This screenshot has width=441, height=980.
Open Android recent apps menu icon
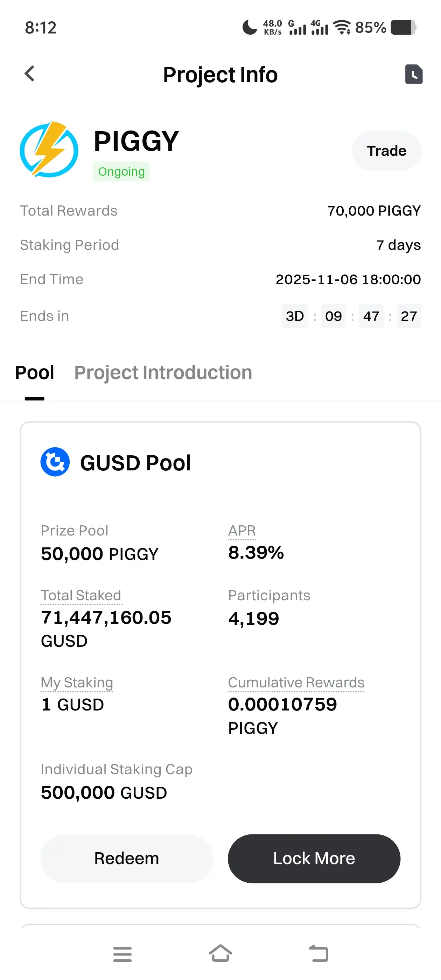(x=122, y=954)
